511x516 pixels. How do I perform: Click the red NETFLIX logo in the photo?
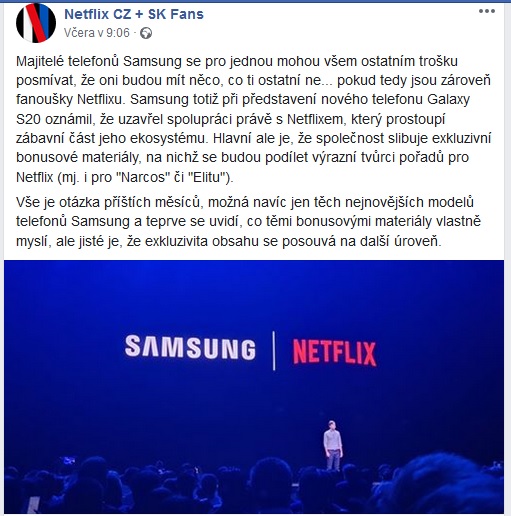pos(334,353)
